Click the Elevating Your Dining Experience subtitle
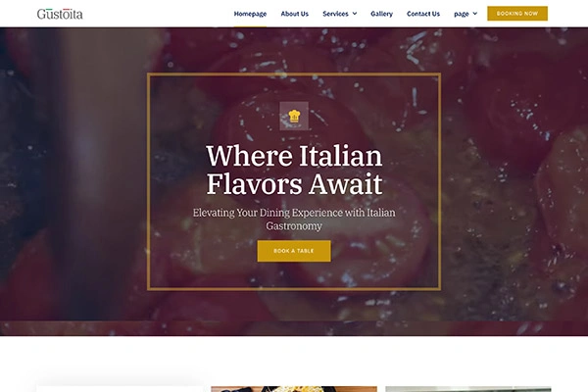Screen dimensions: 588x392 coord(294,220)
